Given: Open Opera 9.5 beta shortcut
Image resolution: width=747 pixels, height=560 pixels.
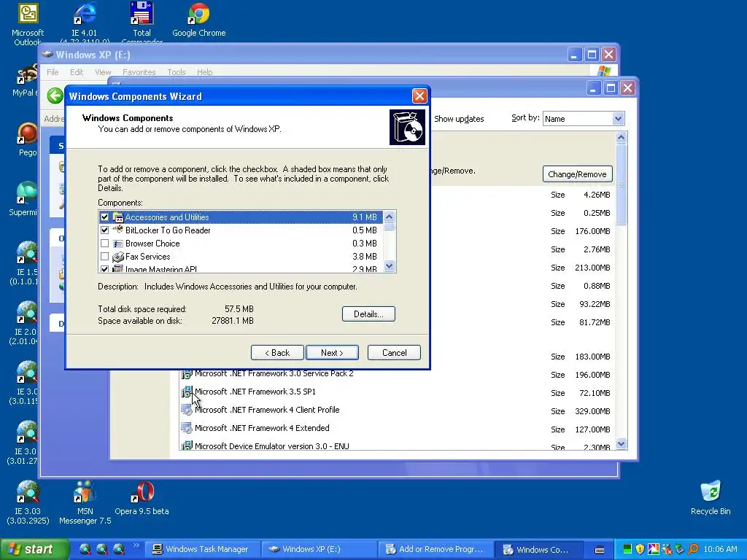Looking at the screenshot, I should pos(142,499).
